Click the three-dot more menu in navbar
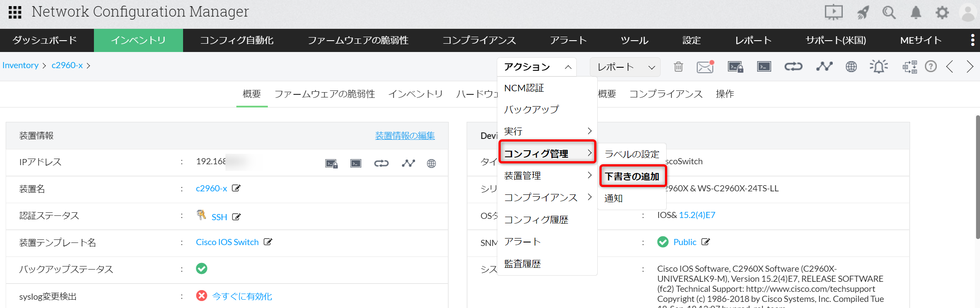The height and width of the screenshot is (308, 980). coord(973,40)
